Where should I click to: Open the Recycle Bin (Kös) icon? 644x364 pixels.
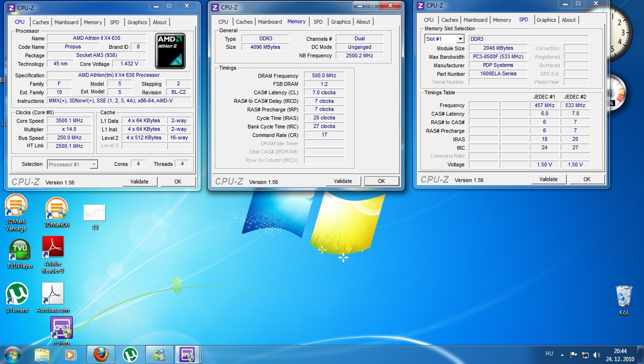pos(624,300)
